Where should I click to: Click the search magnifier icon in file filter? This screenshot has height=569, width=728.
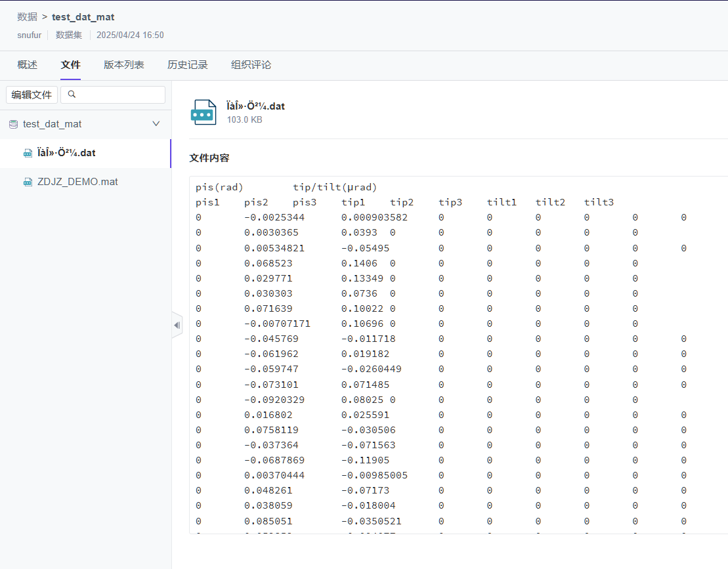pos(72,95)
